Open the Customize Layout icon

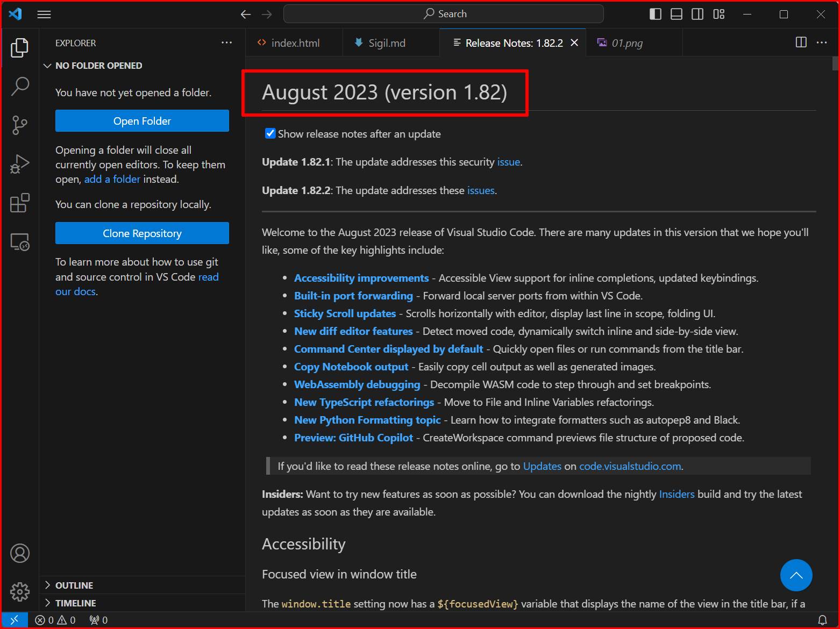click(x=719, y=15)
